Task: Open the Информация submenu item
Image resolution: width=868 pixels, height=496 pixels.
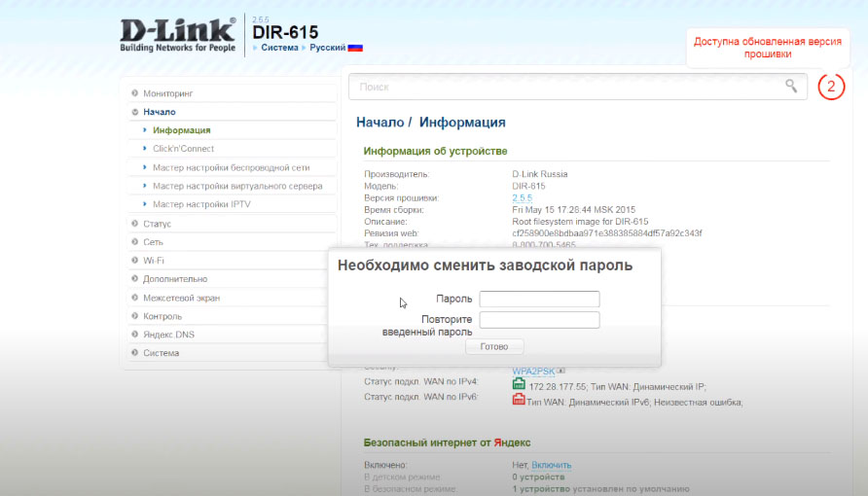Action: pyautogui.click(x=182, y=130)
